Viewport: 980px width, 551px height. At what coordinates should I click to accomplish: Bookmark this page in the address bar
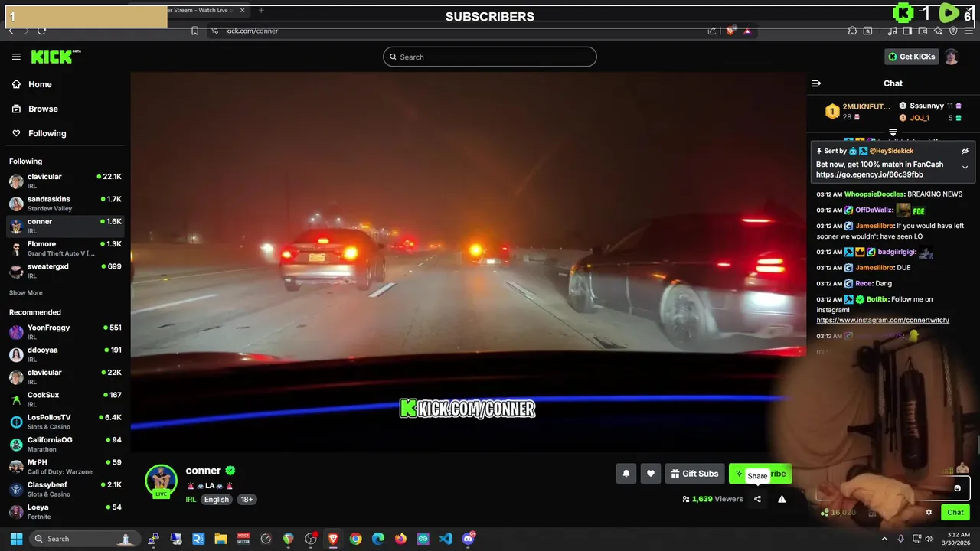[x=195, y=31]
